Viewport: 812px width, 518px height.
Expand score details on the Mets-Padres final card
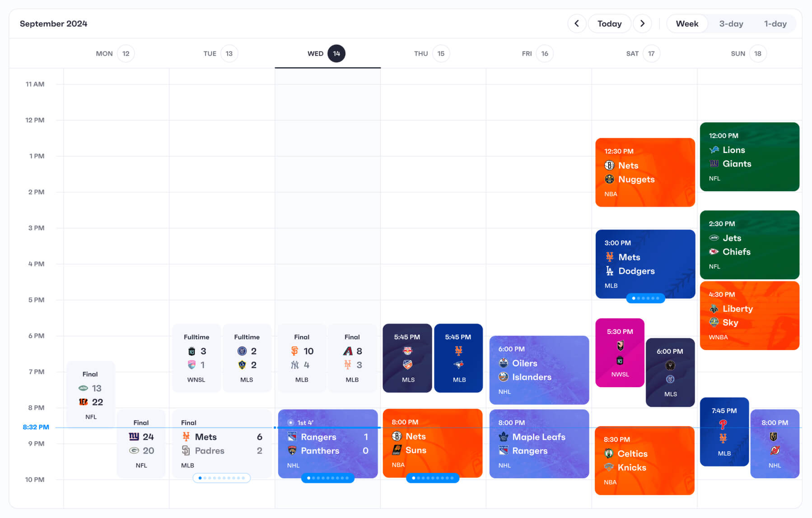(222, 478)
